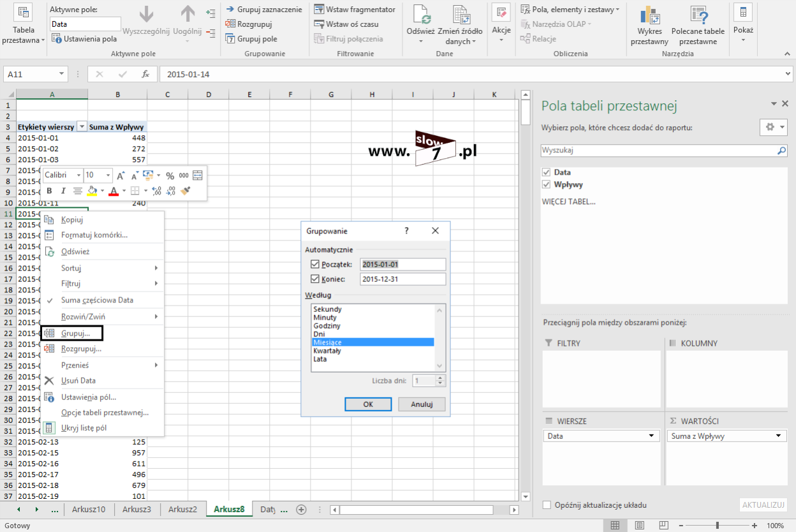Screen dimensions: 796x532
Task: Open the Akcje ribbon menu
Action: [501, 25]
